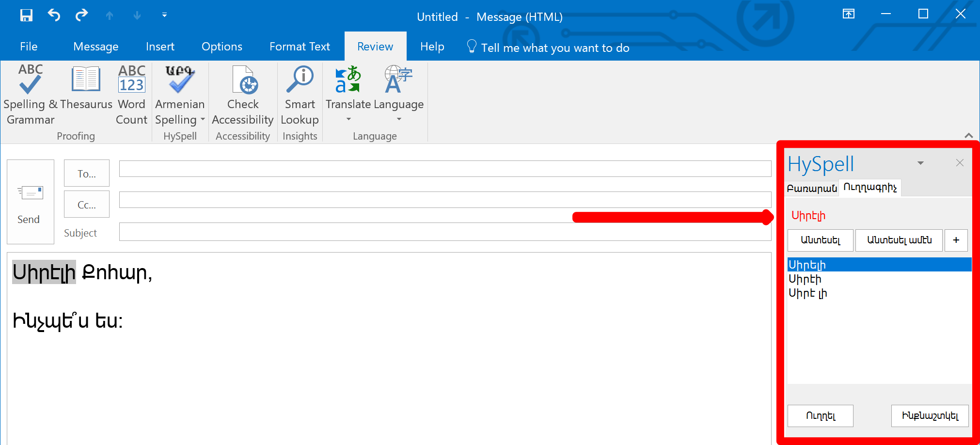Select suggestion Սիրէ լի in the list
The image size is (980, 445).
[879, 293]
